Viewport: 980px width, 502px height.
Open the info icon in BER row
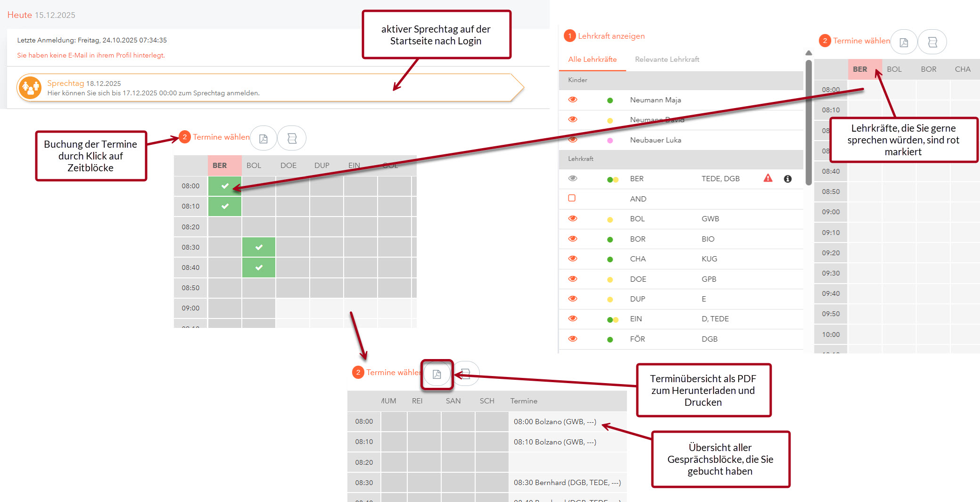[788, 179]
